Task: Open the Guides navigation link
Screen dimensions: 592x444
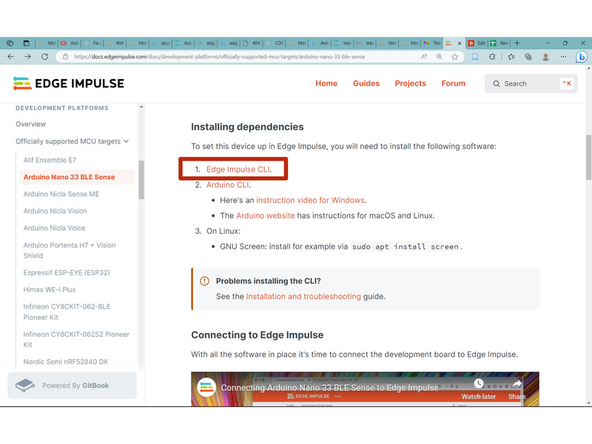Action: point(366,83)
